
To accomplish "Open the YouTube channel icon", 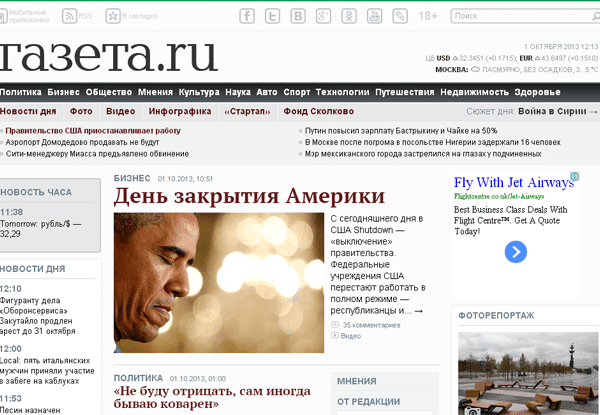I will (x=374, y=16).
